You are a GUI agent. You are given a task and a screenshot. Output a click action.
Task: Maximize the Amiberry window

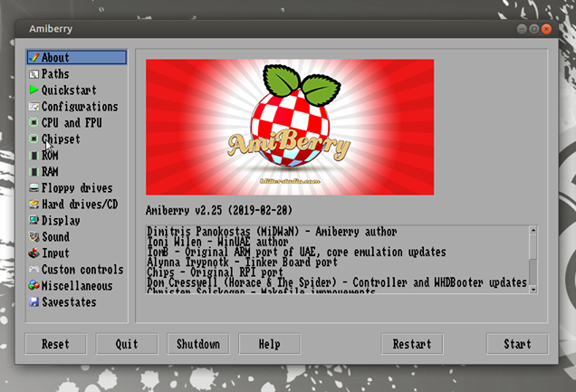coord(534,29)
